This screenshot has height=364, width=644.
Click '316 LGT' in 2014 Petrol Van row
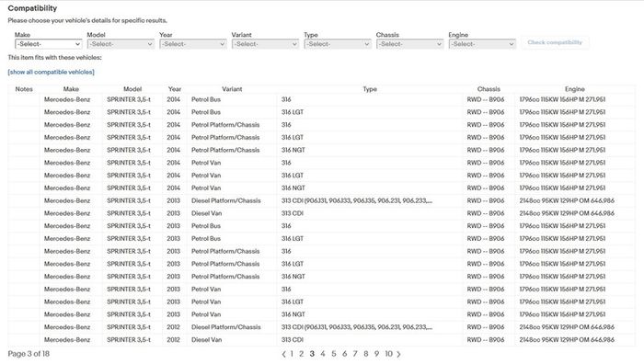pyautogui.click(x=293, y=176)
